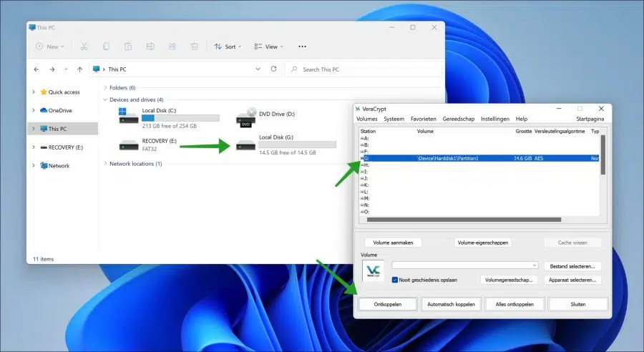Click the Sluiten button

tap(578, 304)
